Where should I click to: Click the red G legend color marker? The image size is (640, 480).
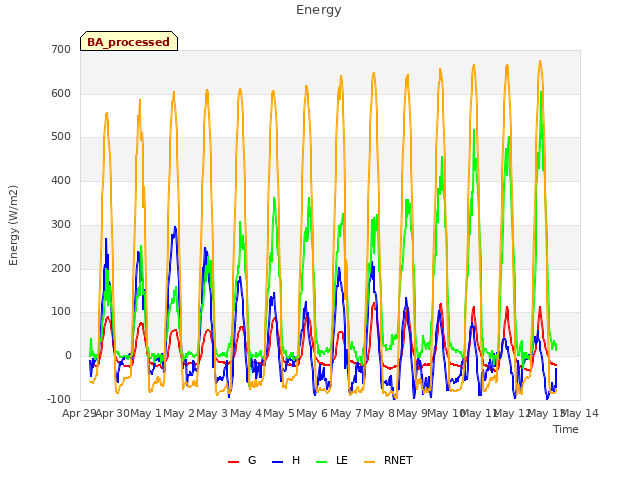click(x=233, y=462)
